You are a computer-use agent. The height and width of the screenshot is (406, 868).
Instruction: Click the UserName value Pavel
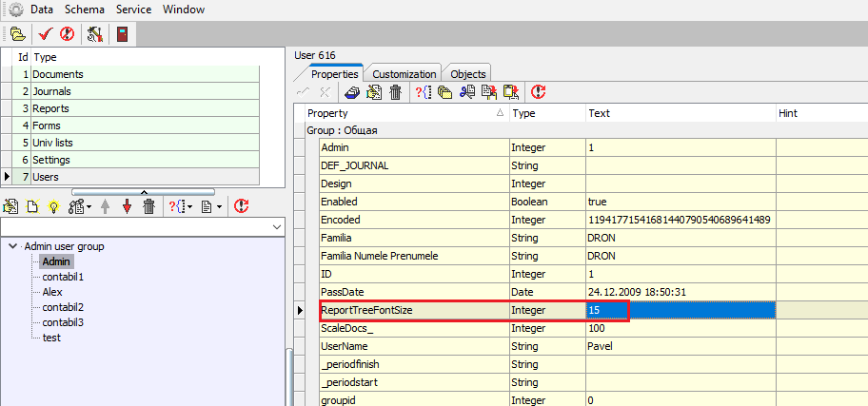pyautogui.click(x=681, y=347)
